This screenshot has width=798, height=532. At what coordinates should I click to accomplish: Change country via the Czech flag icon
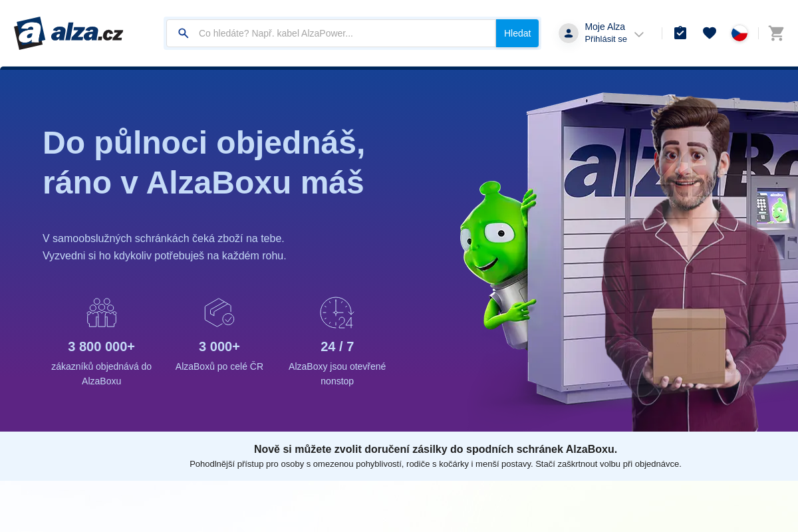pyautogui.click(x=739, y=33)
